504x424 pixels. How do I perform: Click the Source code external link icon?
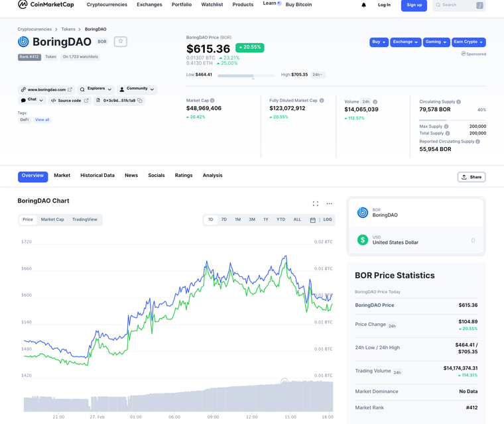[86, 101]
